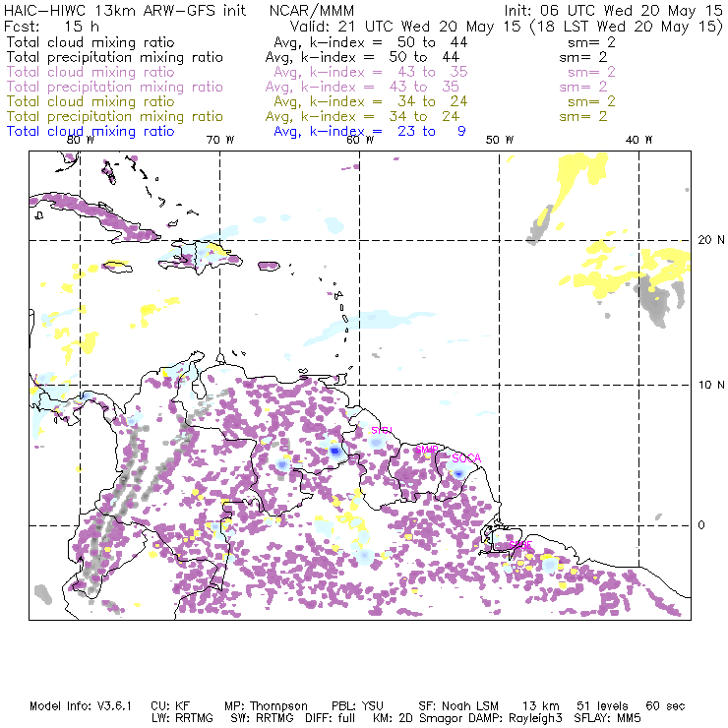
Task: Click the "SF: Noah LSM" footer entry
Action: (x=458, y=706)
